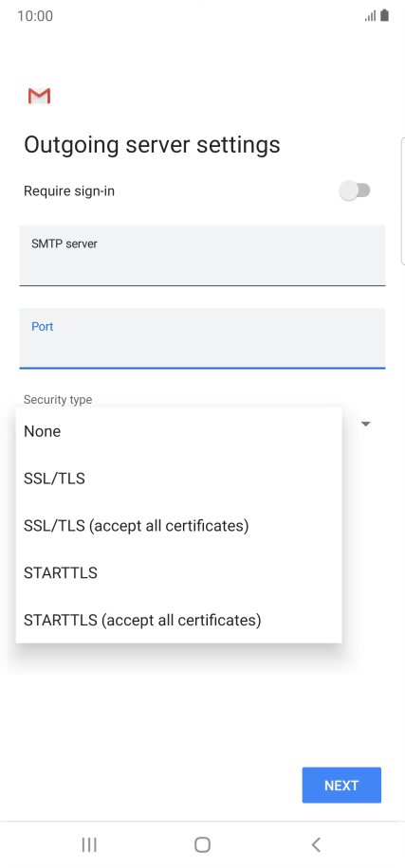The height and width of the screenshot is (868, 405).
Task: Tap the signal strength status icon
Action: (x=370, y=16)
